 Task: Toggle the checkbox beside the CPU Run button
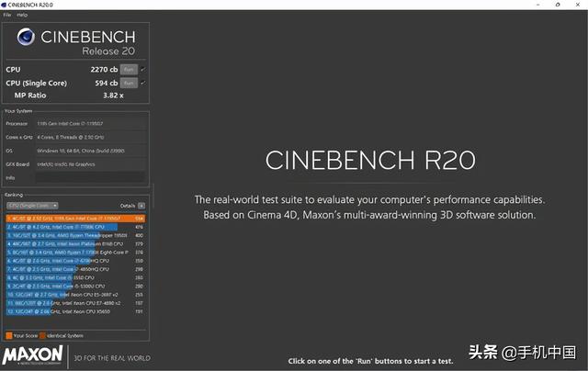click(x=143, y=69)
